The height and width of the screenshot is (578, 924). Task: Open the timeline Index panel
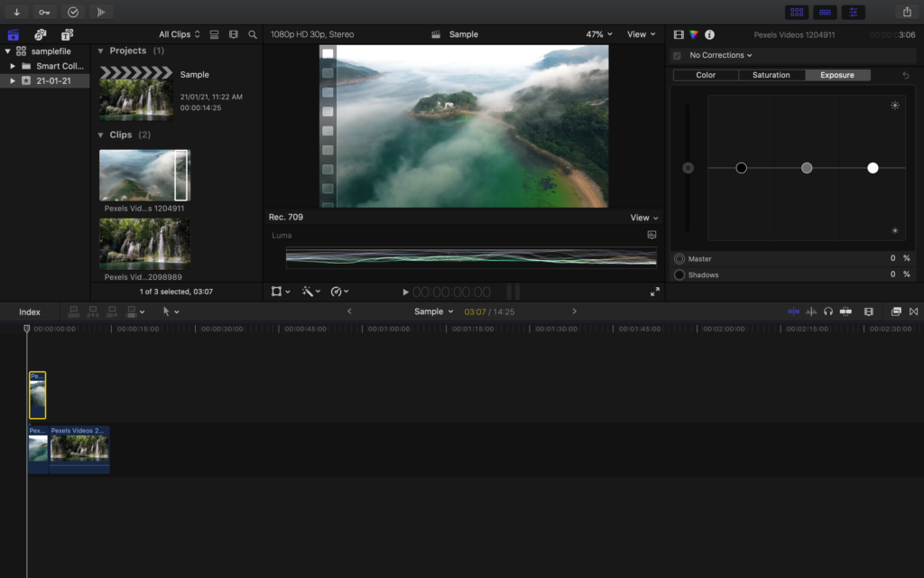click(29, 311)
